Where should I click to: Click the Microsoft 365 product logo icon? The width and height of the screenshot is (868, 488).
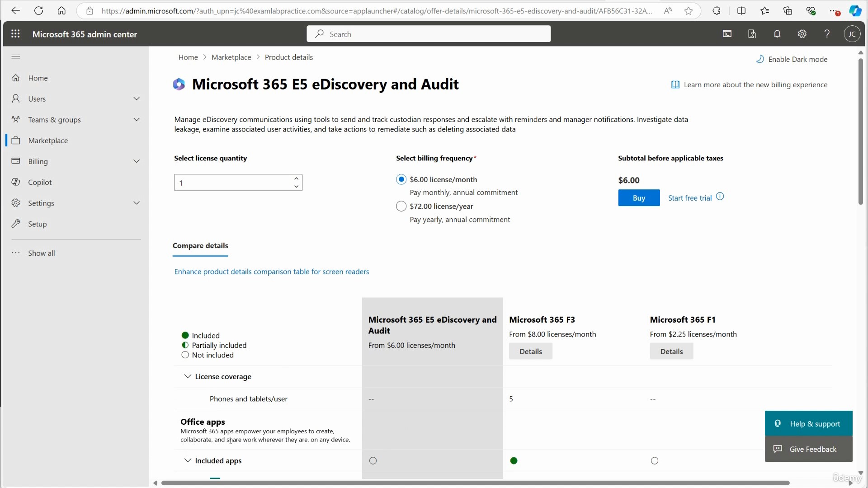179,84
